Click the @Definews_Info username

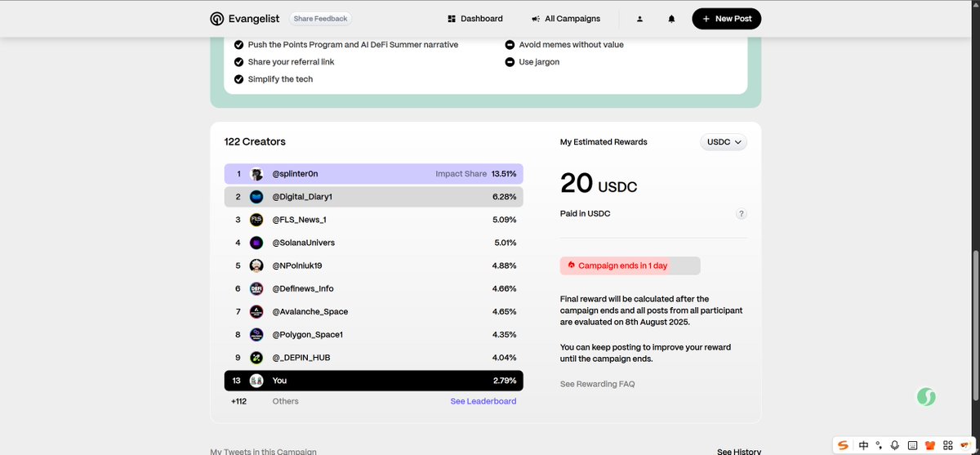pos(303,288)
